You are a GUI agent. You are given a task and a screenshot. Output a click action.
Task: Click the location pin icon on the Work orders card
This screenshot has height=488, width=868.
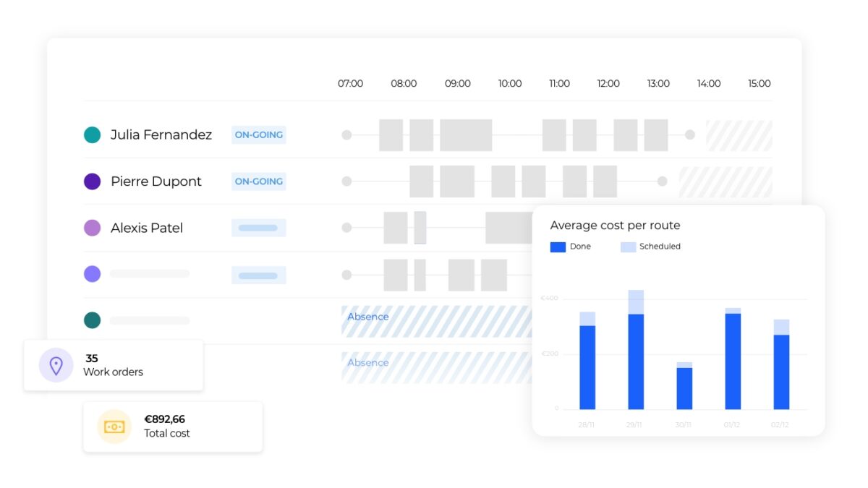(x=56, y=365)
